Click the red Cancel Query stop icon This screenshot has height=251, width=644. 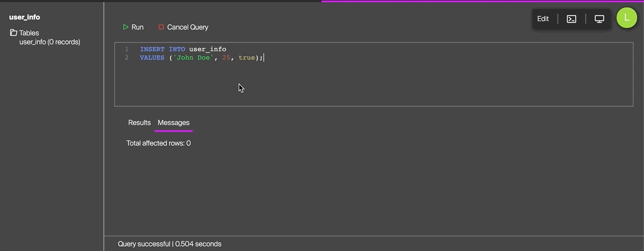pyautogui.click(x=161, y=27)
